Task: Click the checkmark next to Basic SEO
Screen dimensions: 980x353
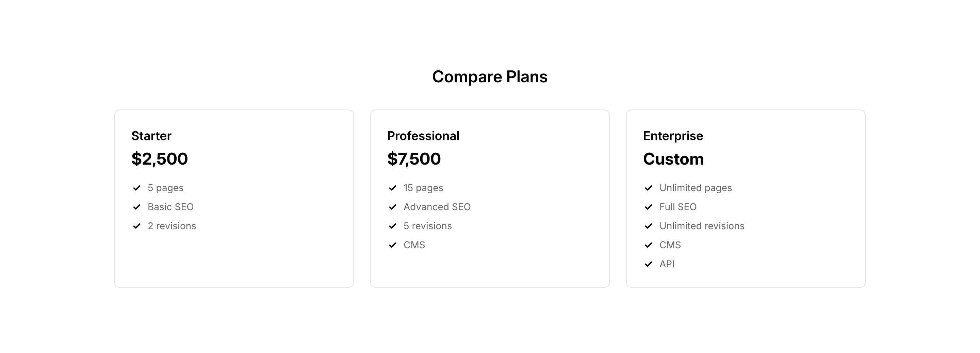Action: click(x=136, y=207)
